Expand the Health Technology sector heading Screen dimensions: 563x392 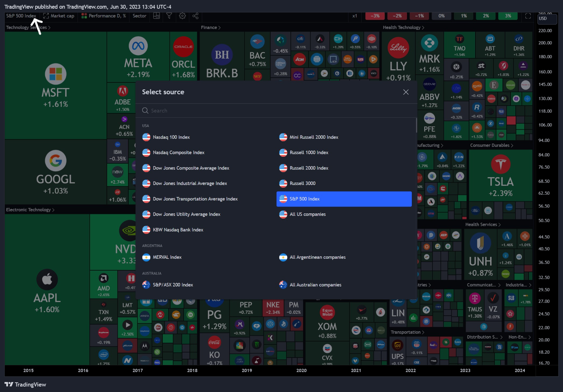tap(403, 27)
